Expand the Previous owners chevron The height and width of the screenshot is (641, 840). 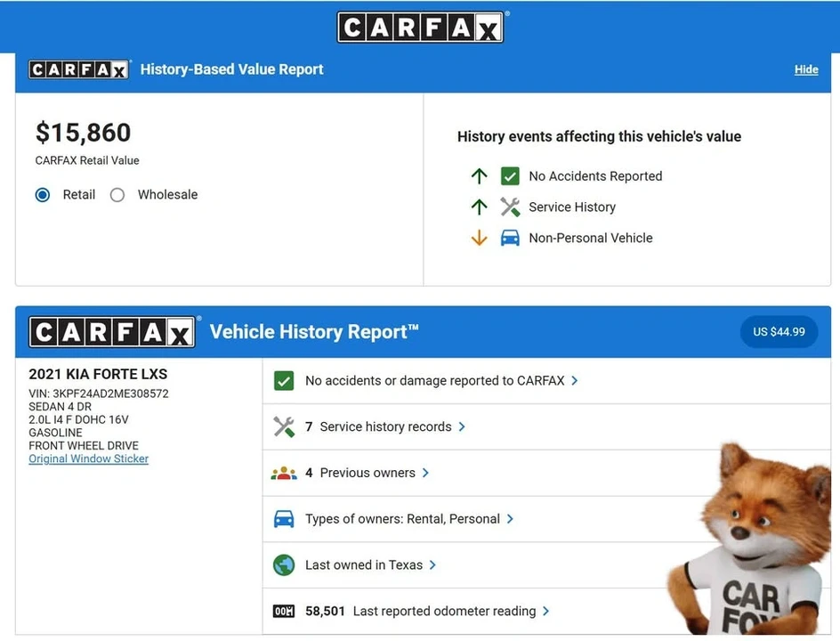pyautogui.click(x=425, y=473)
